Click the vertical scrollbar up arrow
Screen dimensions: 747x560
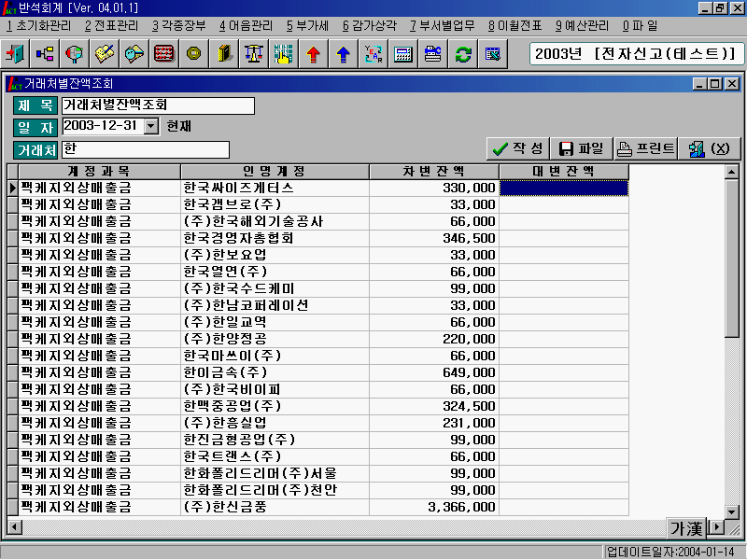732,172
